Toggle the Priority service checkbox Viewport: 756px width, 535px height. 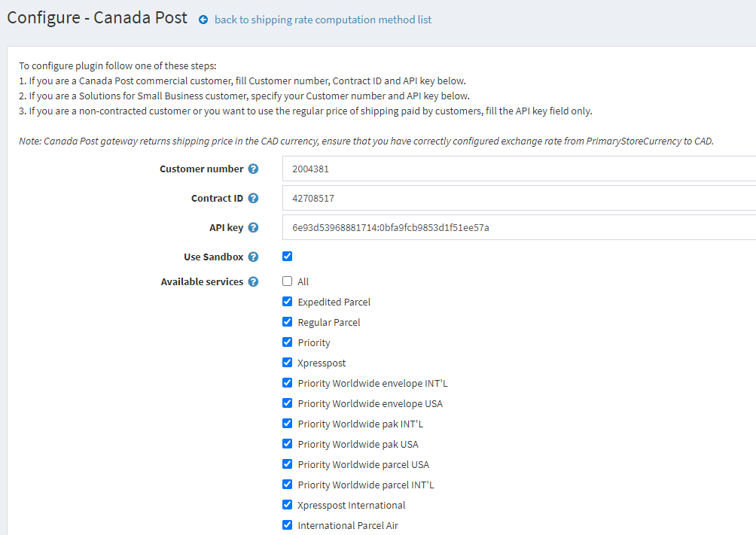pyautogui.click(x=288, y=342)
